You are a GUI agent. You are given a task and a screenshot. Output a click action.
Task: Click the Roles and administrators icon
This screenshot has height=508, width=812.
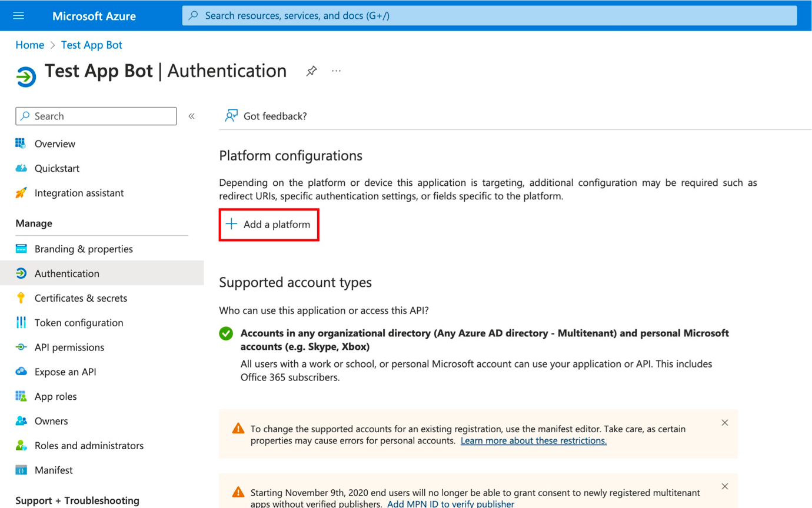click(x=21, y=446)
